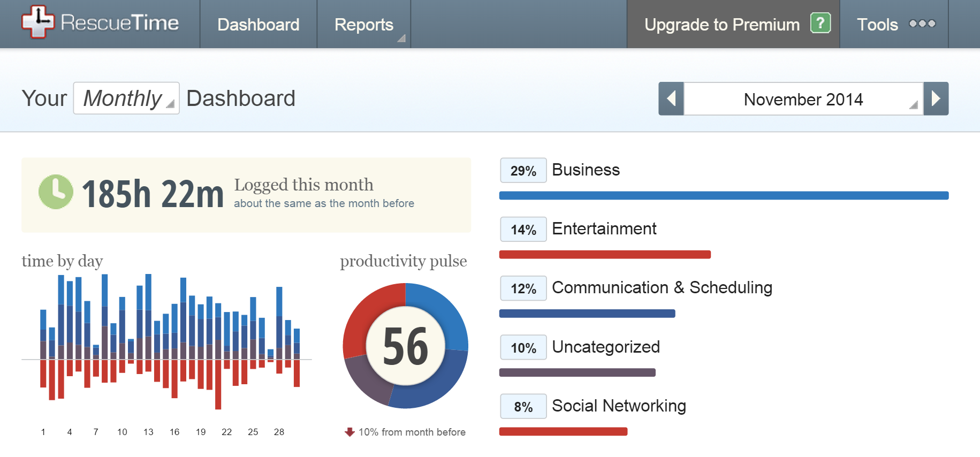Go to next month with right arrow
Image resolution: width=980 pixels, height=457 pixels.
click(936, 98)
